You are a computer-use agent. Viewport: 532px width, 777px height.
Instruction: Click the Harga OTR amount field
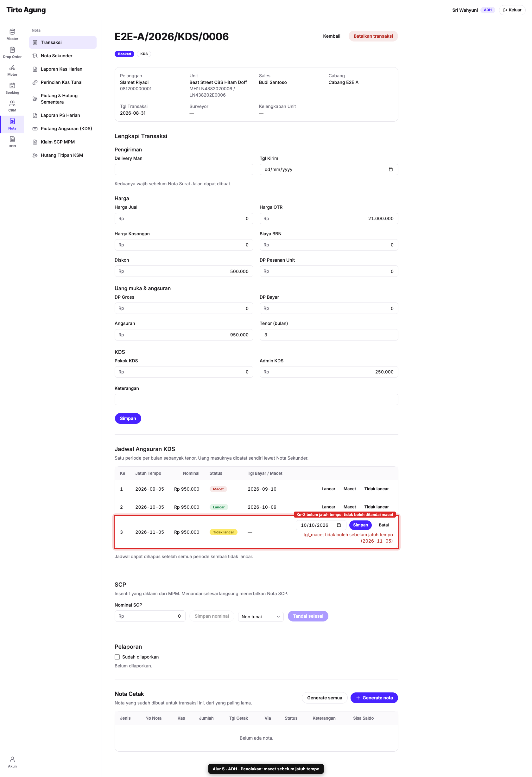click(x=329, y=218)
